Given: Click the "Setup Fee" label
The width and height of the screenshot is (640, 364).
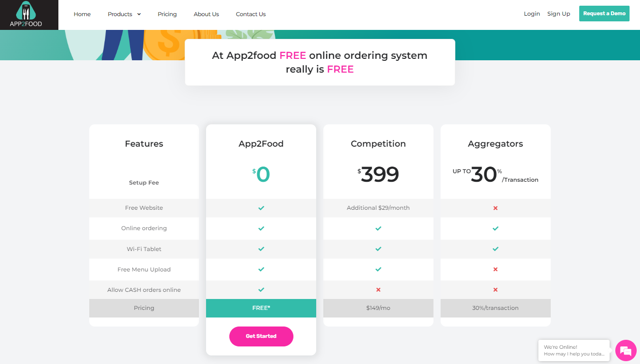Looking at the screenshot, I should pos(144,183).
